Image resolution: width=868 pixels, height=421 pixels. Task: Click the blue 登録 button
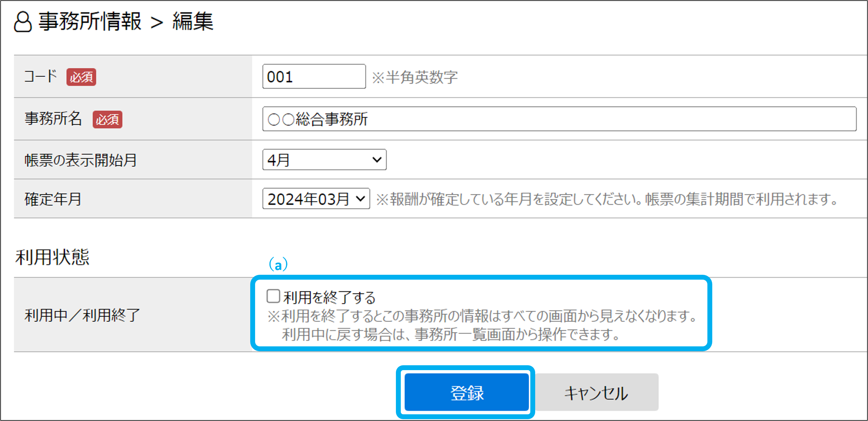[x=466, y=392]
